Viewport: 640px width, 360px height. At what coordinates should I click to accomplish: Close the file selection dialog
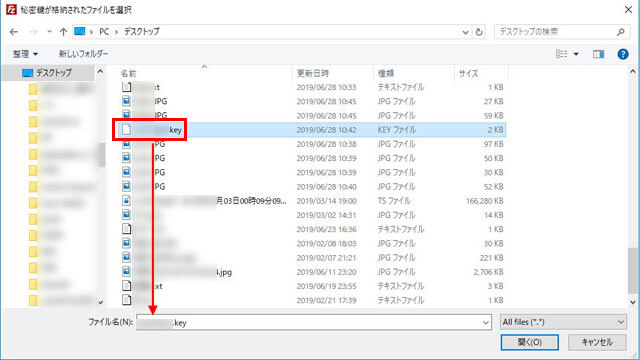(x=629, y=9)
